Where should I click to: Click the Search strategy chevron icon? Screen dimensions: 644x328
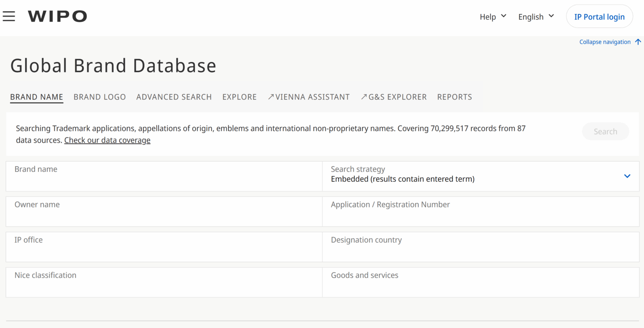click(x=627, y=176)
